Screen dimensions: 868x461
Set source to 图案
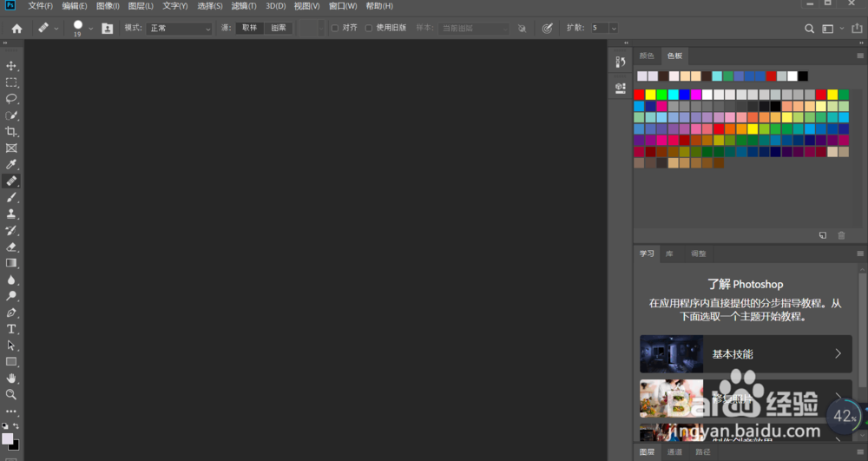[279, 28]
